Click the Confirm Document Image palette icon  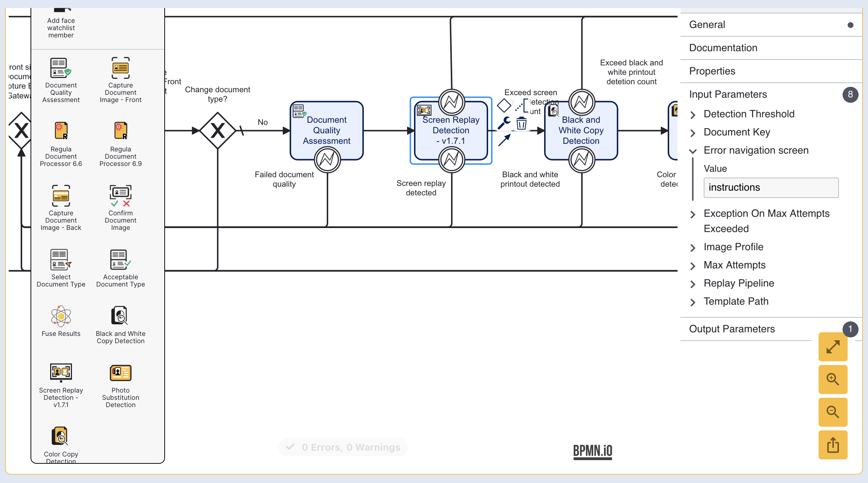click(x=120, y=196)
